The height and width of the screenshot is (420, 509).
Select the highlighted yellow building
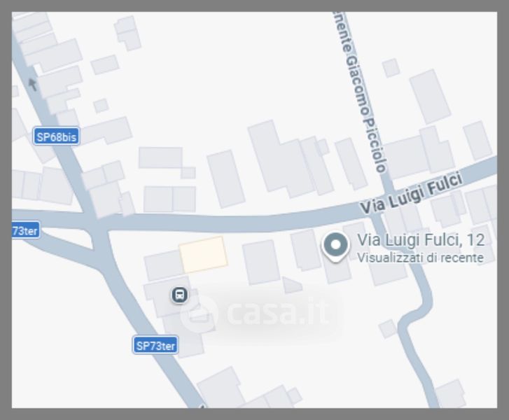(x=204, y=254)
